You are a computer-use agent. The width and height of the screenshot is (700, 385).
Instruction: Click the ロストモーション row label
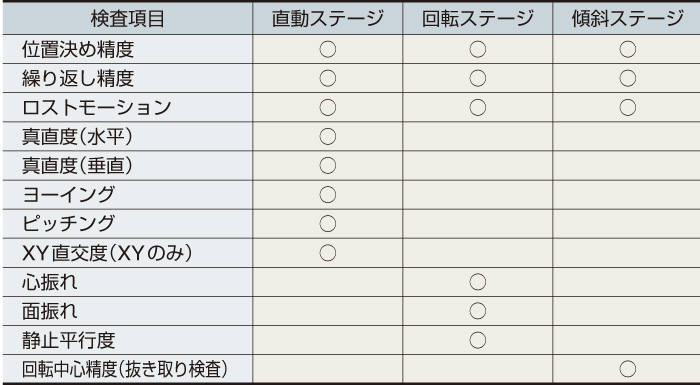pyautogui.click(x=97, y=108)
